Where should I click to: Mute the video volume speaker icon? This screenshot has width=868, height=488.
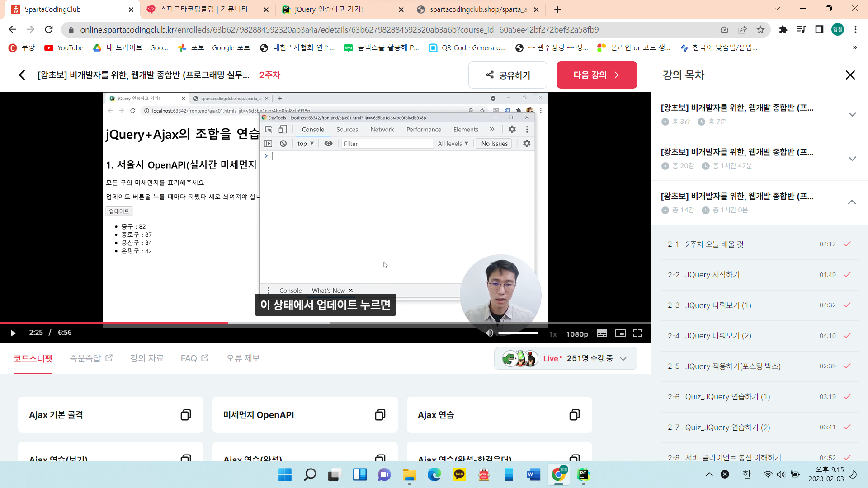489,333
